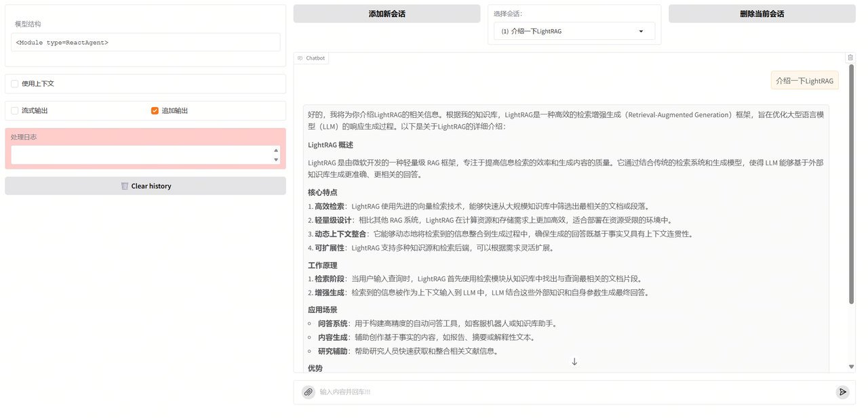Screen dimensions: 868x418
Task: Click the chatbot scrollbar down arrow
Action: (x=852, y=367)
